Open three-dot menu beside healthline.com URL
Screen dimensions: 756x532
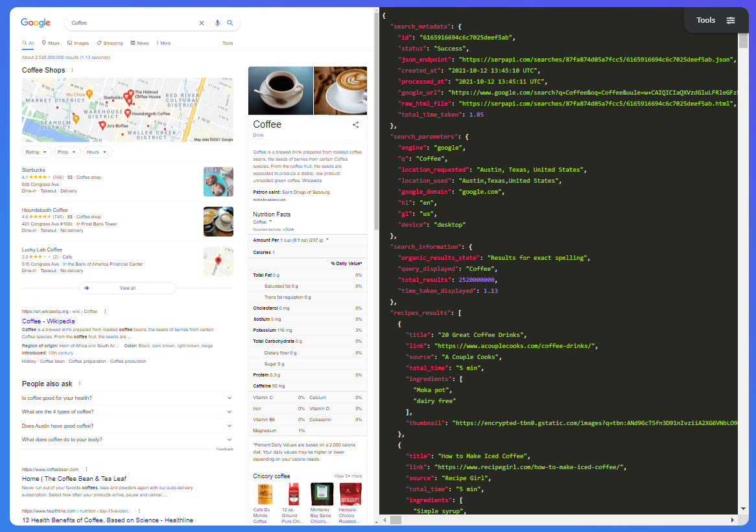coord(139,511)
